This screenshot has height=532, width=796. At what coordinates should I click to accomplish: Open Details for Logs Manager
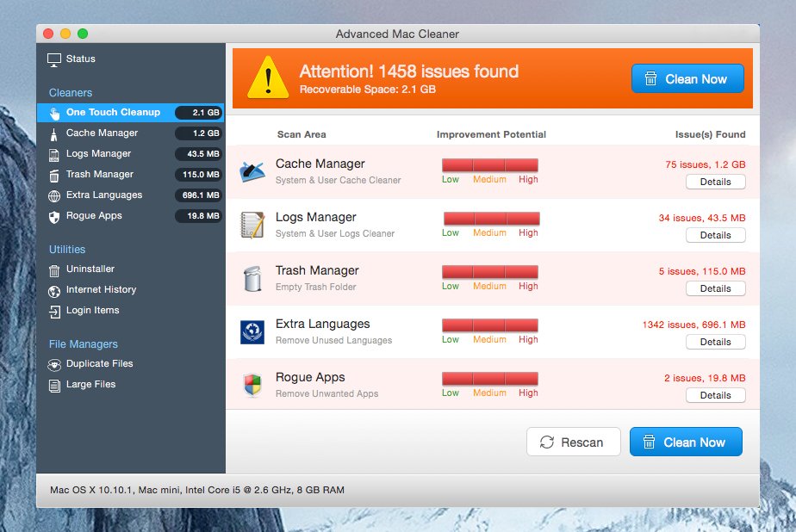715,235
